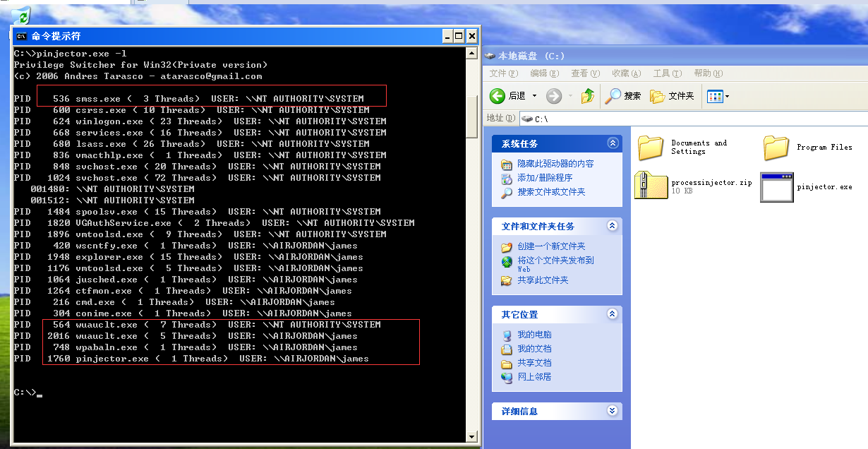The height and width of the screenshot is (449, 868).
Task: Click the winlogon.exe process line
Action: [x=200, y=121]
